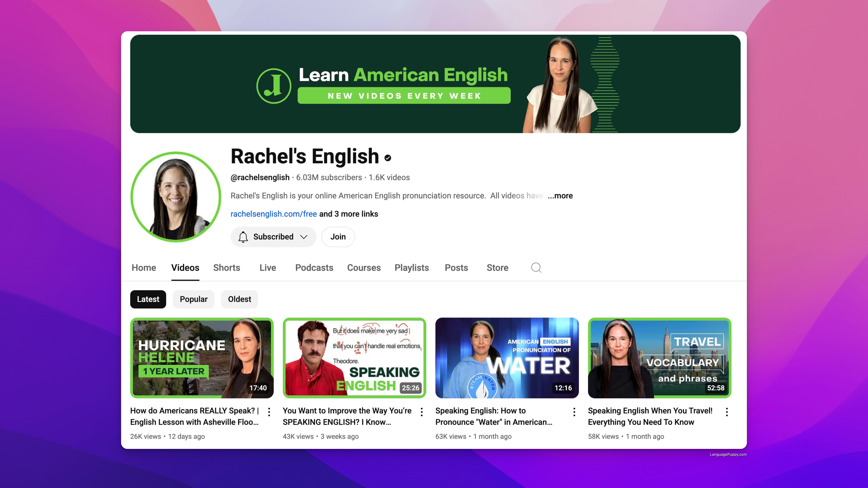Expand the Subscribed dropdown chevron
868x488 pixels.
click(304, 237)
